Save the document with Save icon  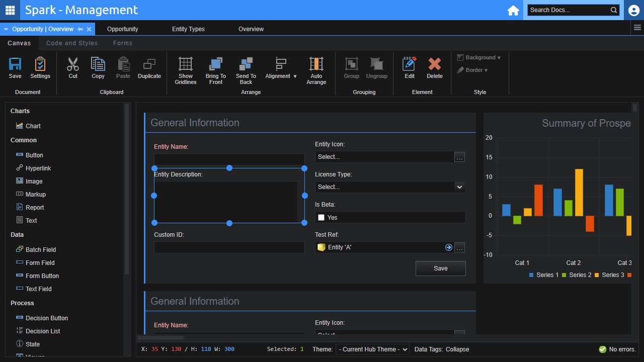(x=15, y=64)
